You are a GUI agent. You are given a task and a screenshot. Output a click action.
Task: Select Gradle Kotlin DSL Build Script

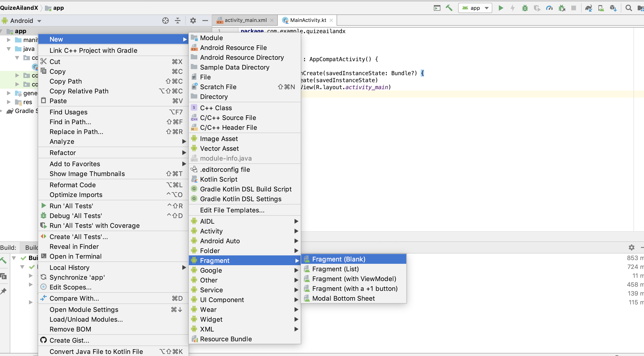point(245,189)
